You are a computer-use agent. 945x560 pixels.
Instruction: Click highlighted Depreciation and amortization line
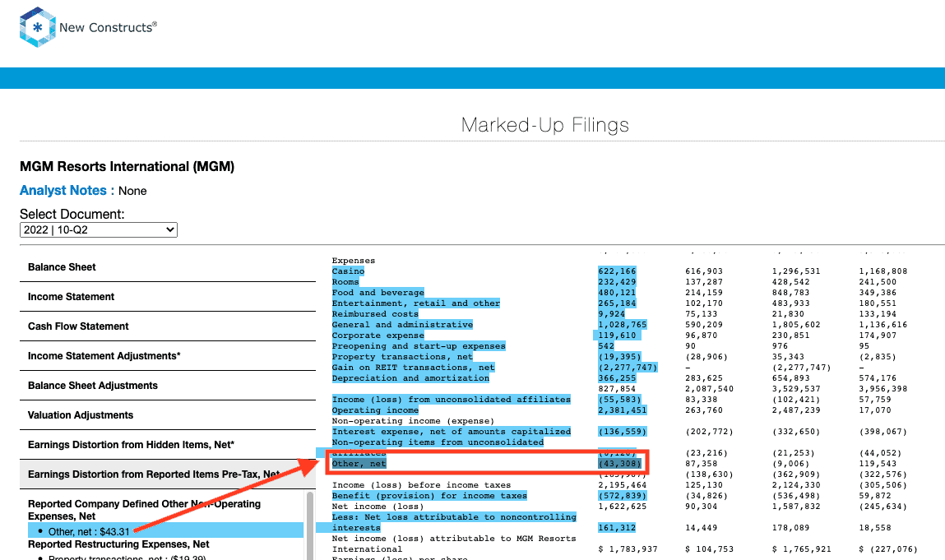click(x=410, y=378)
